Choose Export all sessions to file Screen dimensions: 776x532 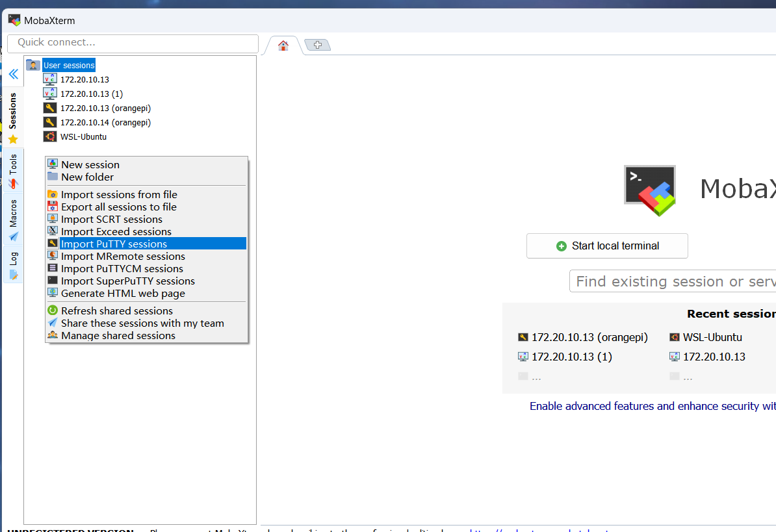tap(146, 207)
